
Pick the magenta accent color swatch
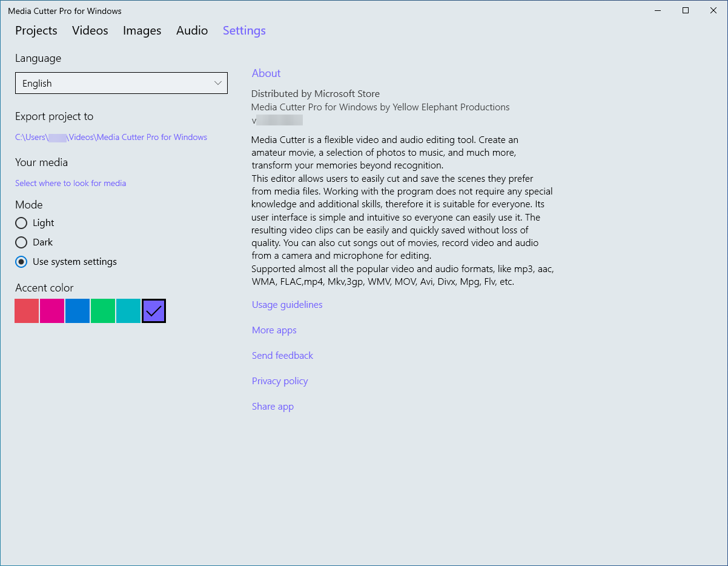(52, 311)
